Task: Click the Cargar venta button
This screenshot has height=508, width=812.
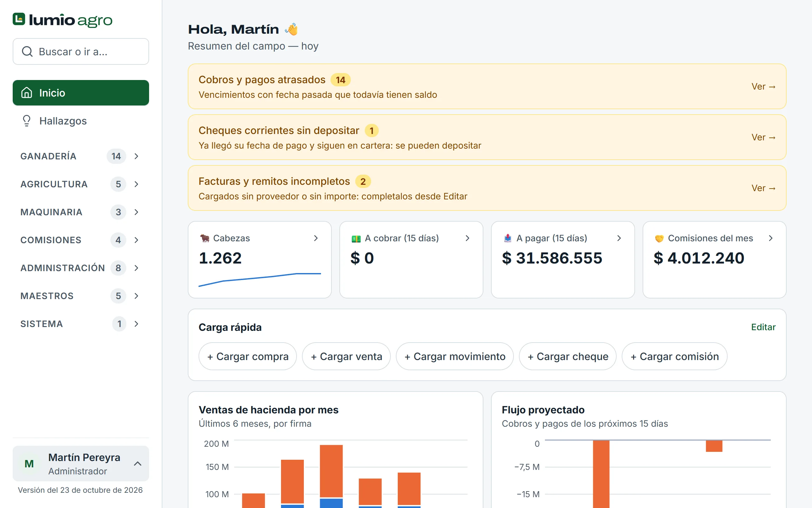Action: click(x=346, y=356)
